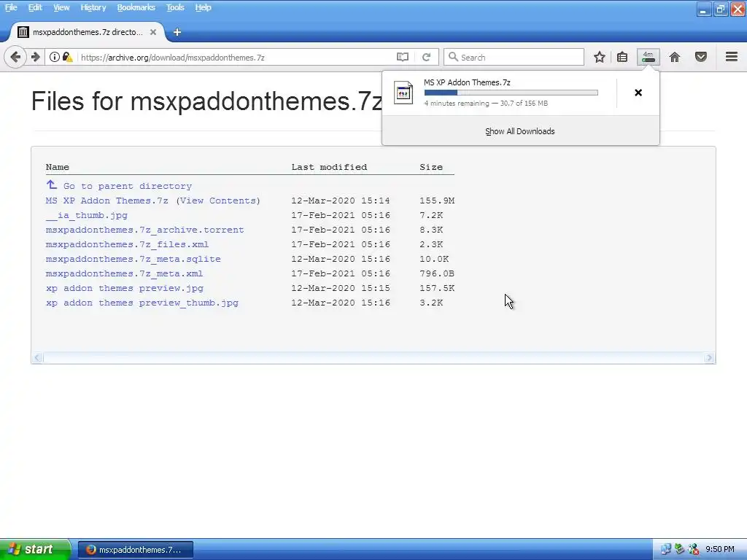Open a new tab with plus button
The width and height of the screenshot is (747, 560).
177,32
